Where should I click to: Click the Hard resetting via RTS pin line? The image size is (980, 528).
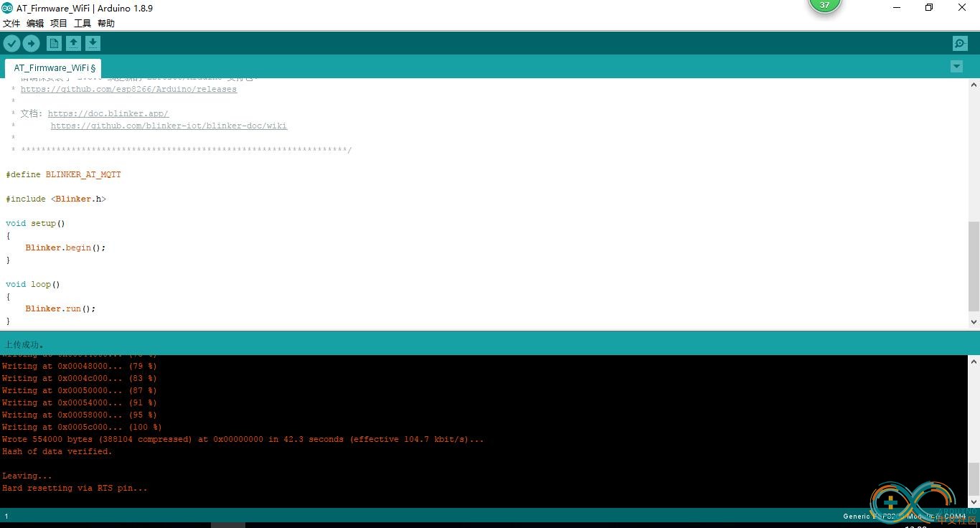75,488
